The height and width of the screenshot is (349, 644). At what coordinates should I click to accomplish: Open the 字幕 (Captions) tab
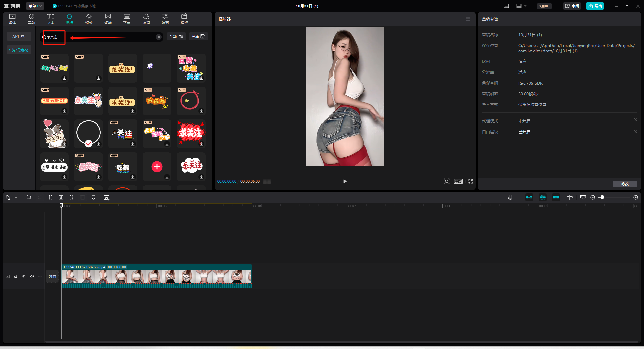point(127,19)
